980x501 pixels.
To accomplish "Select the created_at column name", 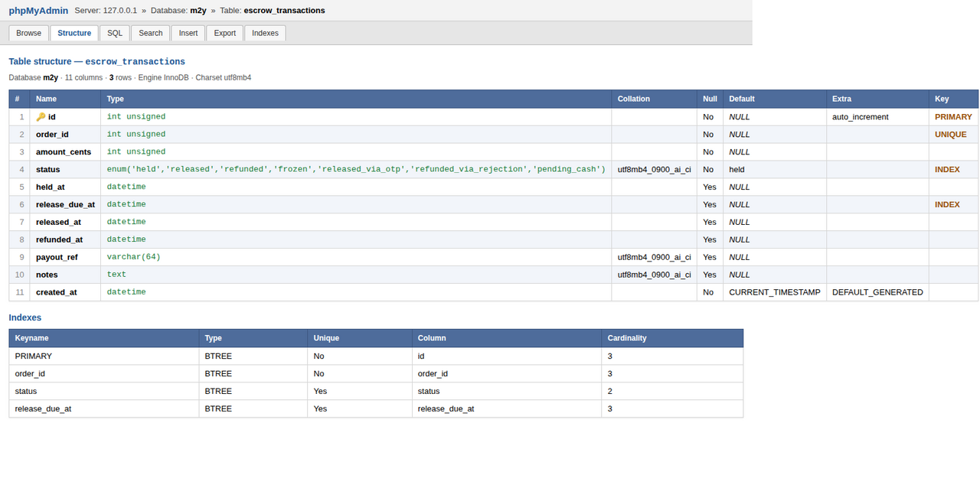I will (56, 292).
